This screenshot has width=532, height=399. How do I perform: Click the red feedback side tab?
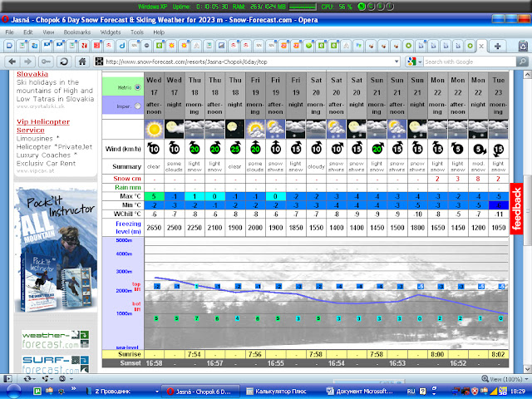pyautogui.click(x=517, y=209)
